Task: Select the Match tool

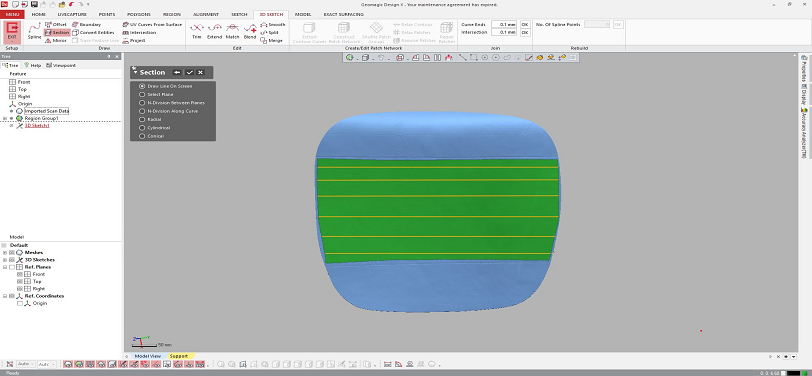Action: pyautogui.click(x=233, y=31)
